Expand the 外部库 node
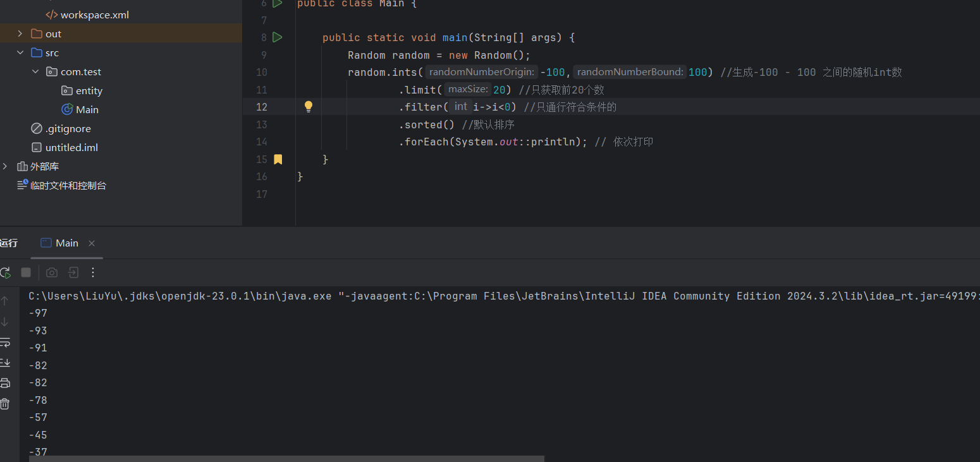This screenshot has width=980, height=462. pyautogui.click(x=5, y=166)
